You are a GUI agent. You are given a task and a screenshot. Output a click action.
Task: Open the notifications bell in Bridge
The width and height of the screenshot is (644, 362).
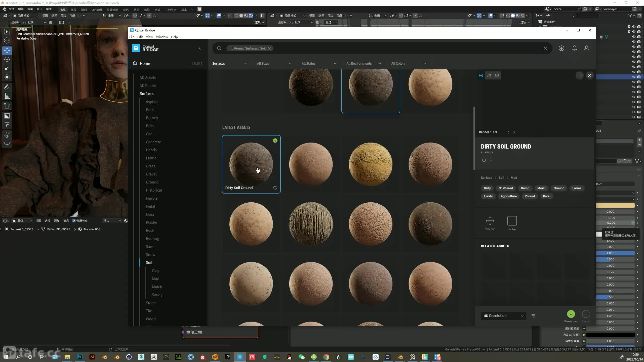(x=575, y=48)
